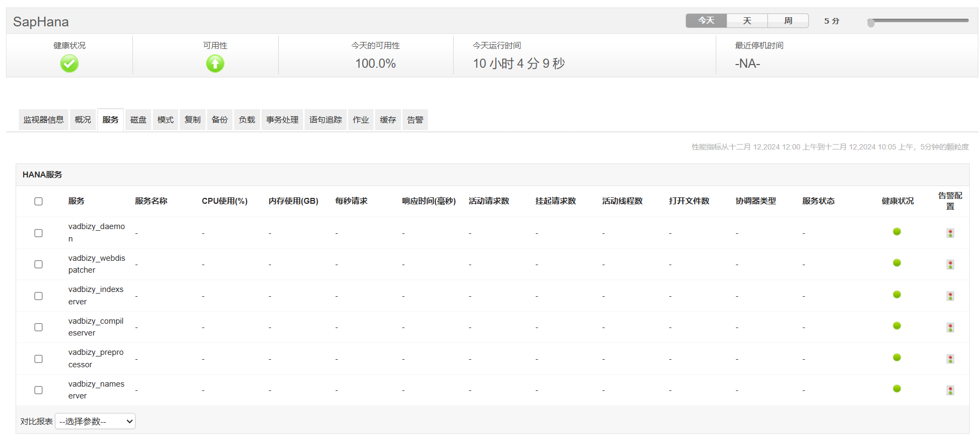Click the vadbizy_nameserver service name

tap(96, 390)
